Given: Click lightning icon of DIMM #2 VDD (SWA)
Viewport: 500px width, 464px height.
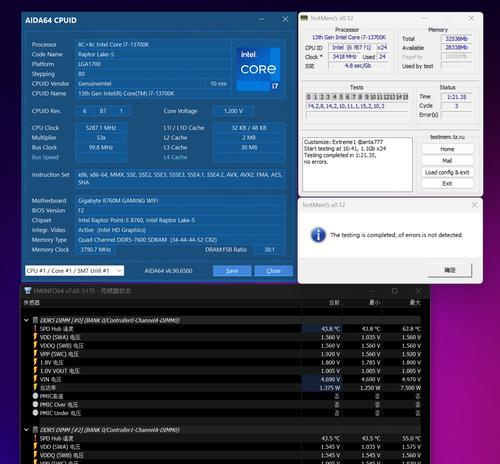Looking at the screenshot, I should [x=35, y=447].
